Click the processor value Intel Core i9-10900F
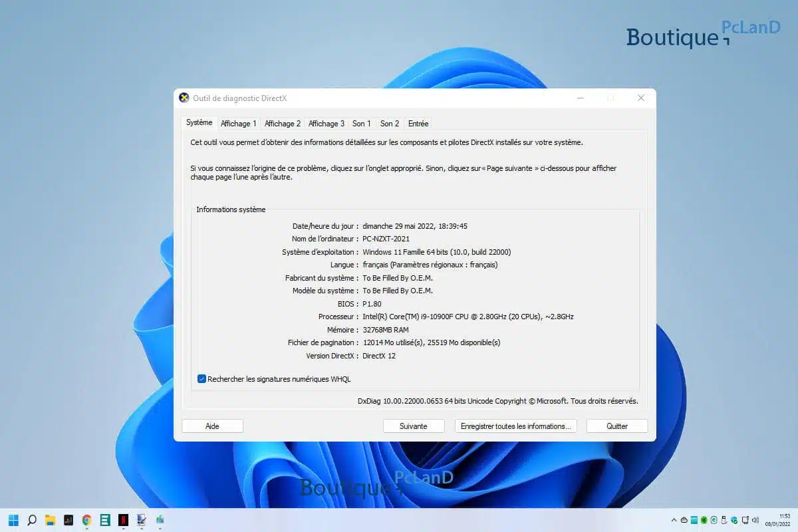This screenshot has height=532, width=798. [468, 317]
